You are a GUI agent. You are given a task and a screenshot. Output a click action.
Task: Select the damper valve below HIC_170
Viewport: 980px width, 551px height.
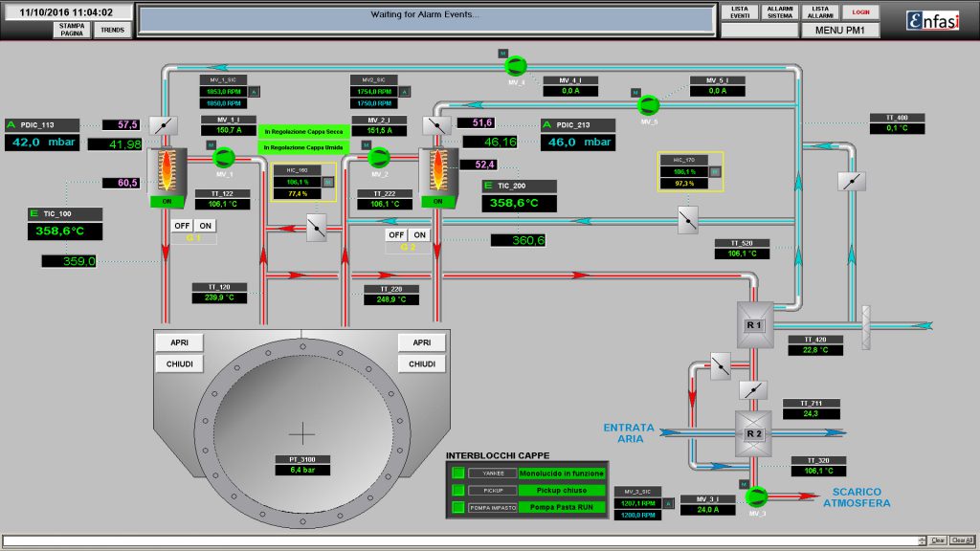(x=688, y=221)
